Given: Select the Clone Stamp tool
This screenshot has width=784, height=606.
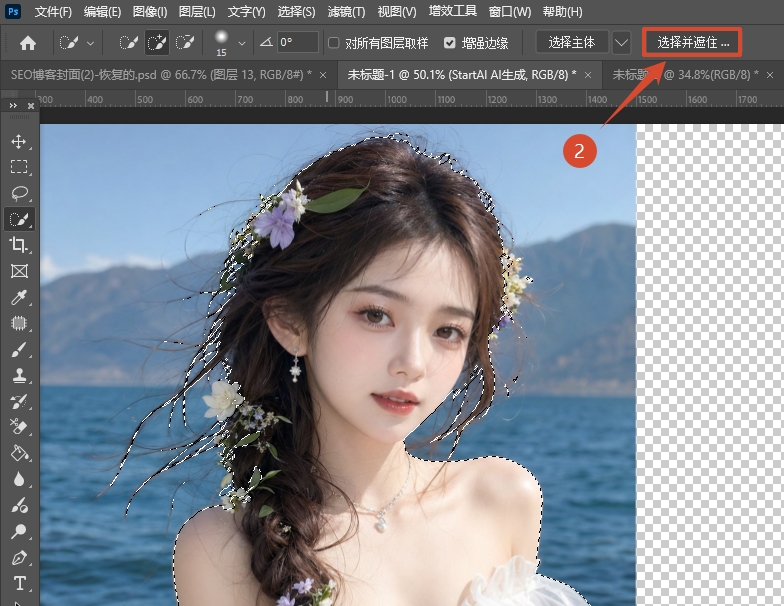Looking at the screenshot, I should tap(19, 375).
